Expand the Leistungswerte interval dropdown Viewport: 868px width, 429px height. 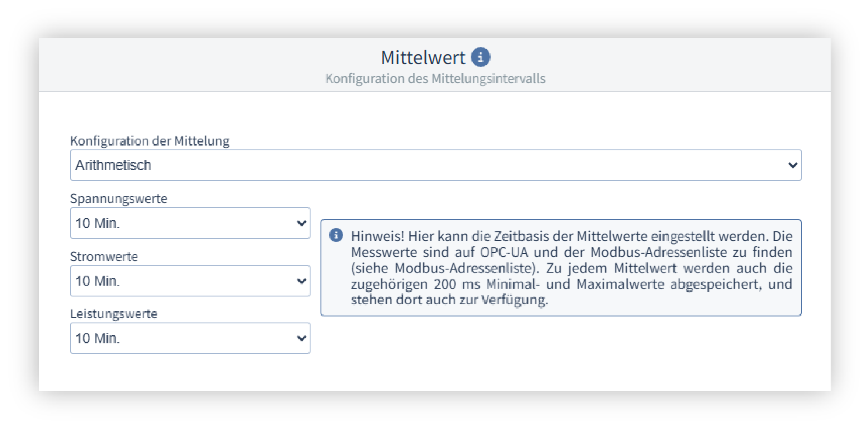point(190,338)
